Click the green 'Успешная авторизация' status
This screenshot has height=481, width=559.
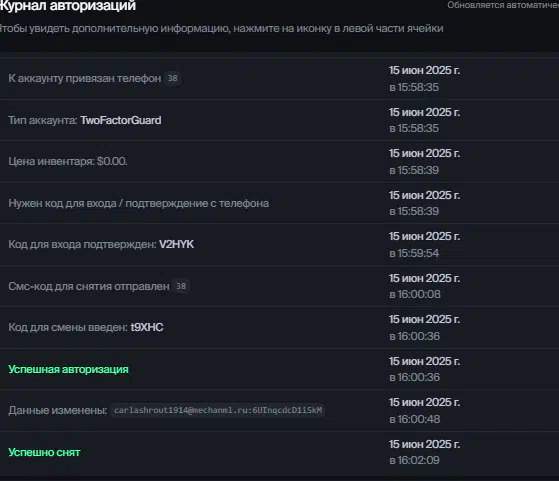tap(68, 369)
